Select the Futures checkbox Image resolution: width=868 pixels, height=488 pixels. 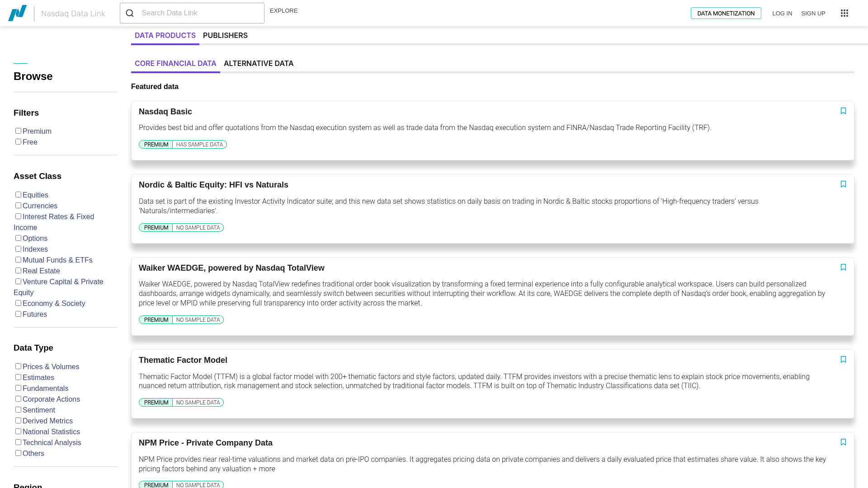(18, 314)
